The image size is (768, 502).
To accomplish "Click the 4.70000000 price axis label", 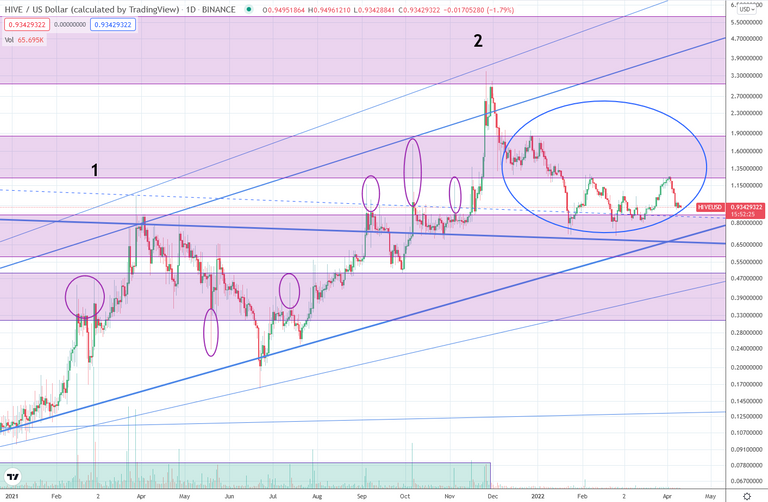I will [746, 38].
